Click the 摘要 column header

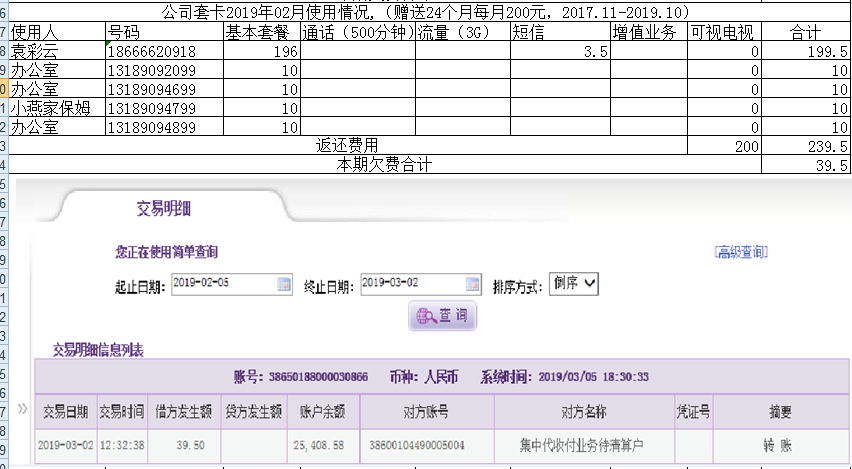pos(781,411)
